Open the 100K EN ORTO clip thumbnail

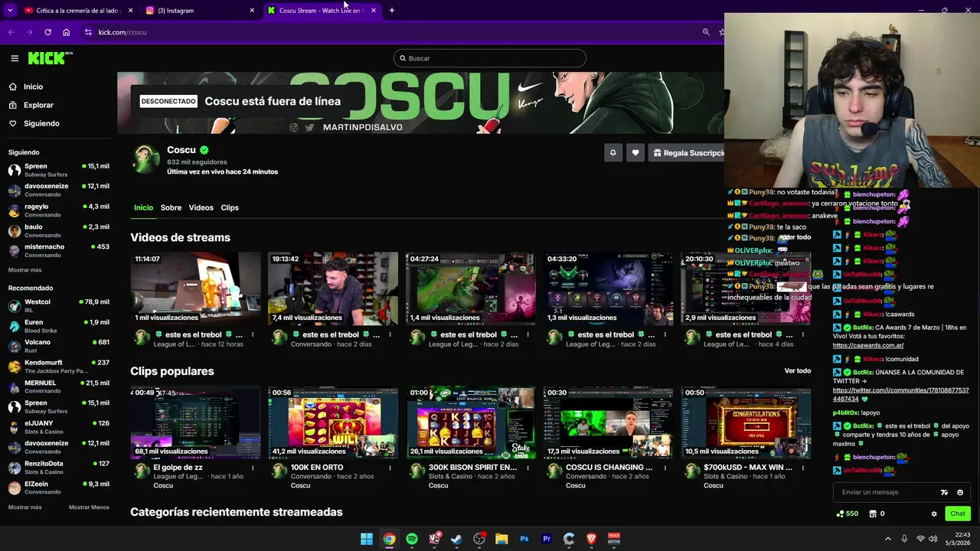click(x=333, y=422)
